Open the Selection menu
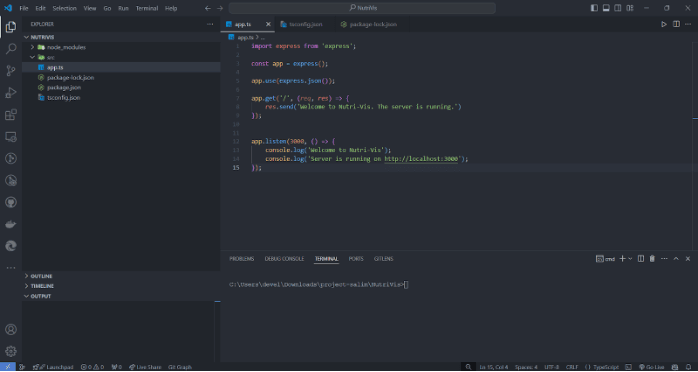 [65, 8]
